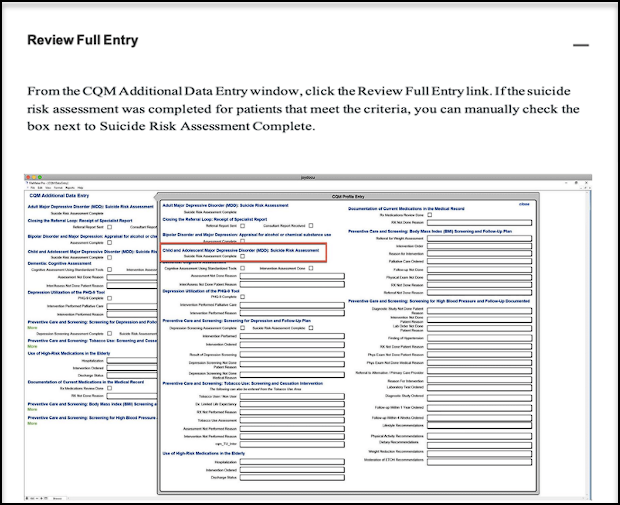Check Referral Report Sent in CQM Profile Entry
Image resolution: width=620 pixels, height=505 pixels.
[242, 226]
